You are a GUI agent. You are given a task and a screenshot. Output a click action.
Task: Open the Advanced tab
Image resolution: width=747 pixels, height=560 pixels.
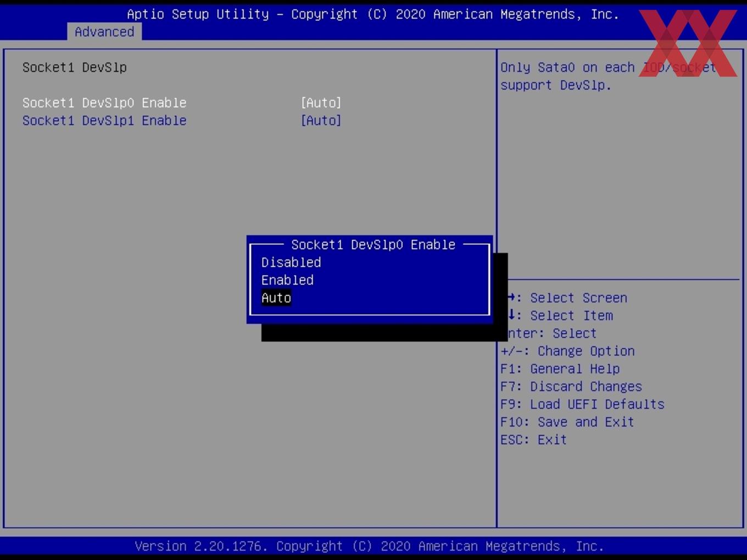pos(104,32)
